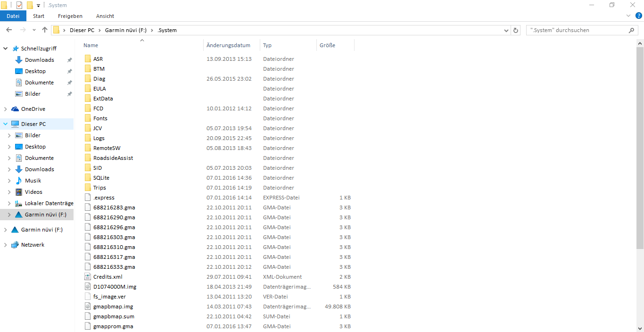Click the .express file icon

[x=88, y=198]
